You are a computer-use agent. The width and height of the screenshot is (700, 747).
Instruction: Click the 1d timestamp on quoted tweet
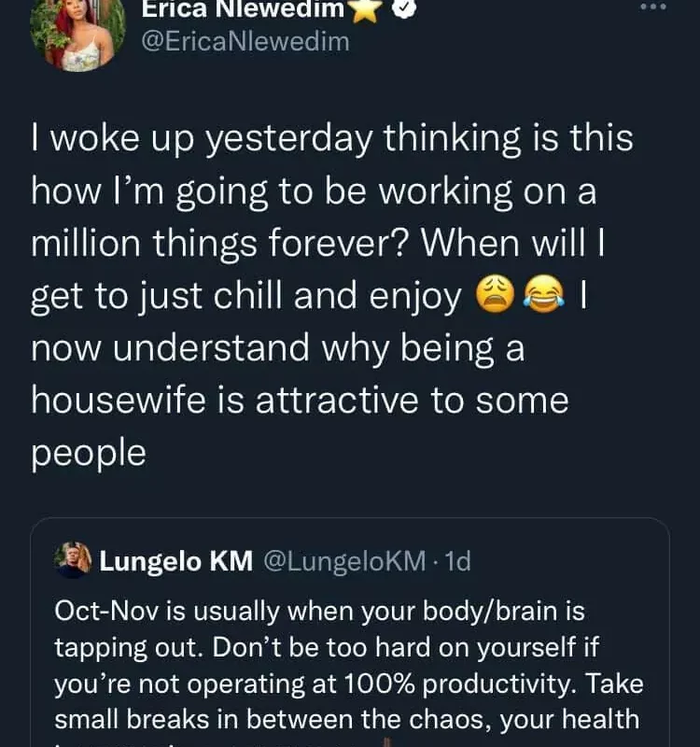pyautogui.click(x=458, y=561)
